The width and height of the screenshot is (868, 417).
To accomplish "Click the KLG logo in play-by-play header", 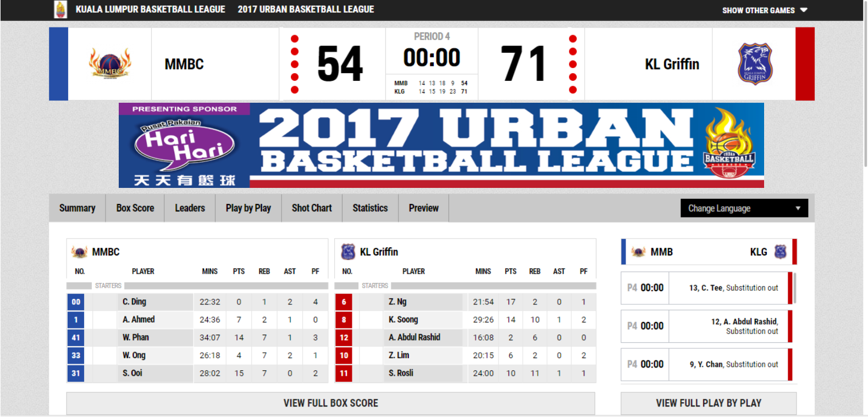I will (781, 252).
